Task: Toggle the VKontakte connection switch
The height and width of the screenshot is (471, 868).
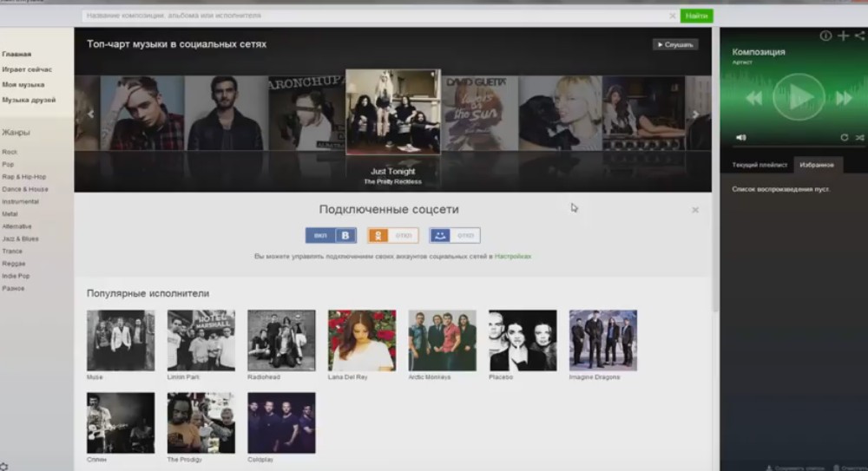Action: pos(331,235)
